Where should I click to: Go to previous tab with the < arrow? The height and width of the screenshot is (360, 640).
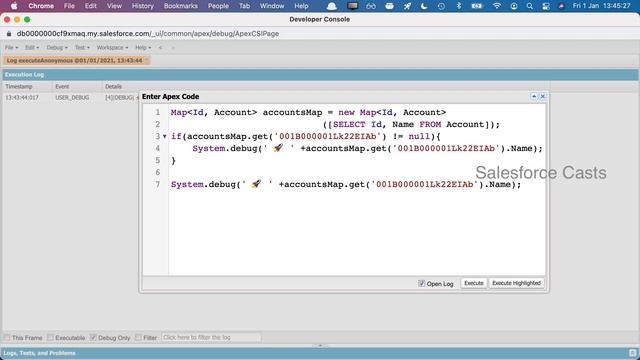pyautogui.click(x=160, y=48)
